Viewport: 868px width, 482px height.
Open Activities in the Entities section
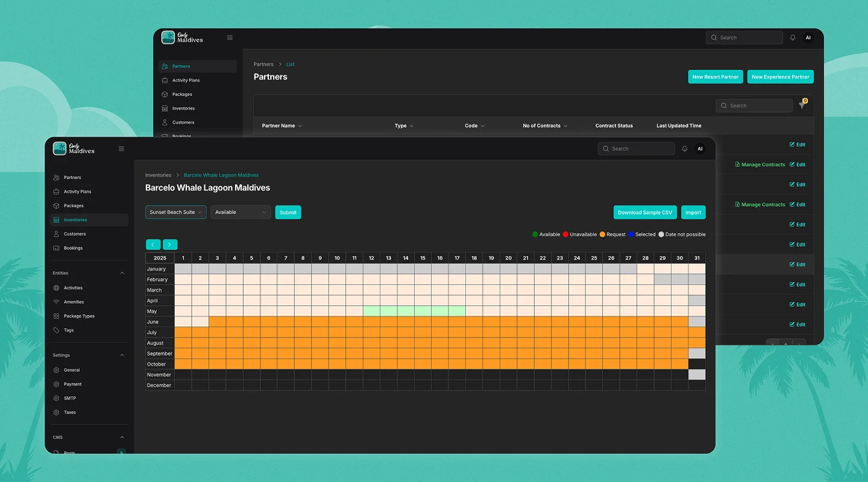pos(73,288)
